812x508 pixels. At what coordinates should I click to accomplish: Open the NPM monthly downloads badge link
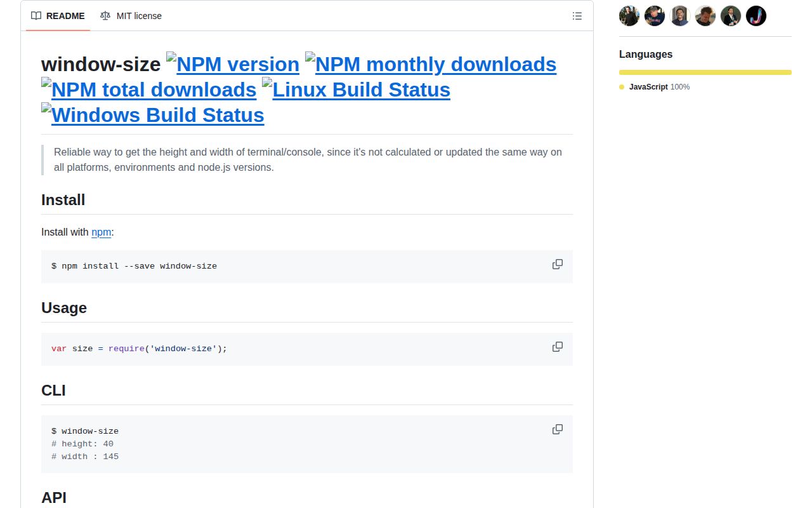(431, 63)
